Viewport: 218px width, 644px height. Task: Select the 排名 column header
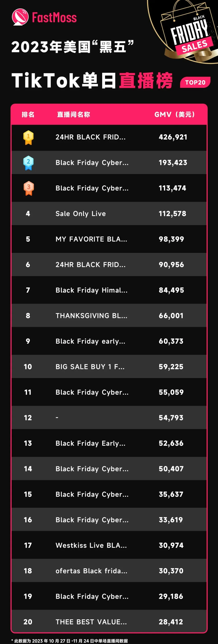[28, 115]
